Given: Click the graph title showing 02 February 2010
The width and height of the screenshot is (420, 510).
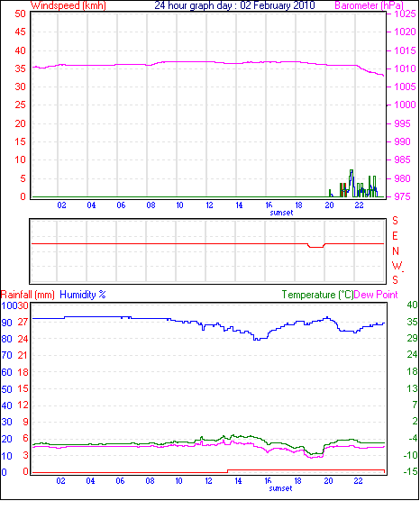Looking at the screenshot, I should click(234, 5).
